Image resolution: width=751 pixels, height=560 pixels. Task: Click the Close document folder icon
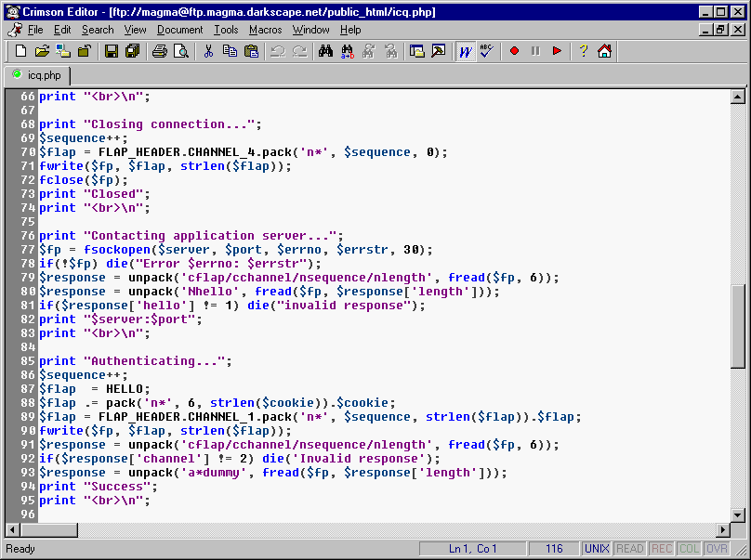pos(85,51)
